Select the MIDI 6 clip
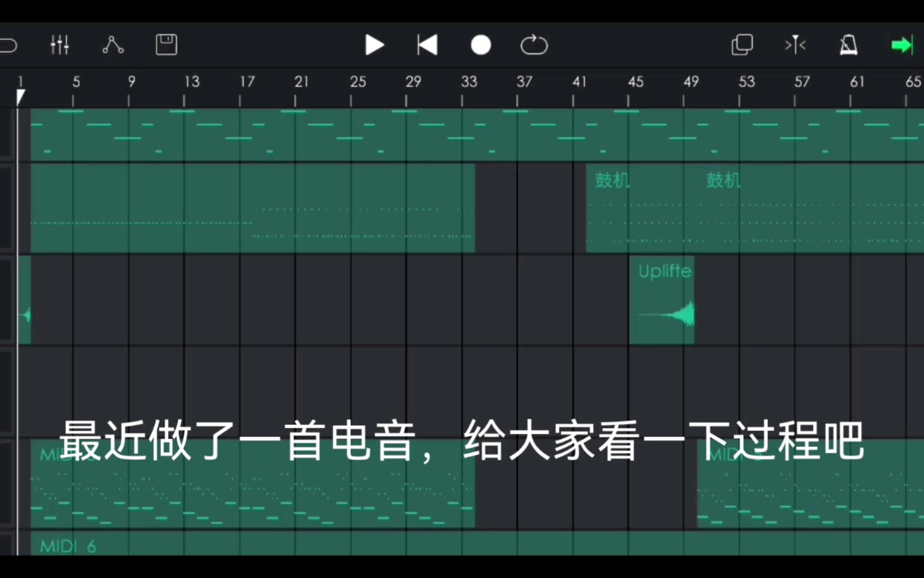This screenshot has height=578, width=924. (x=477, y=543)
